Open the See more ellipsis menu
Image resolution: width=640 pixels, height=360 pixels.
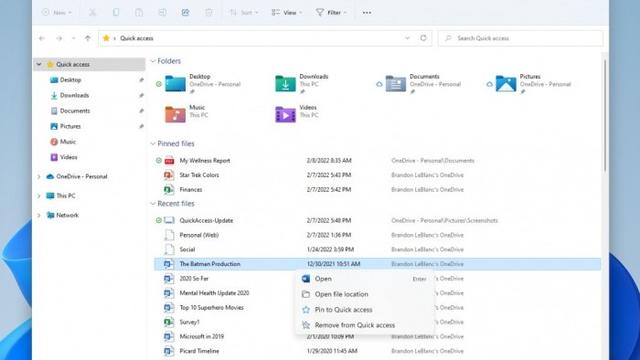point(367,13)
